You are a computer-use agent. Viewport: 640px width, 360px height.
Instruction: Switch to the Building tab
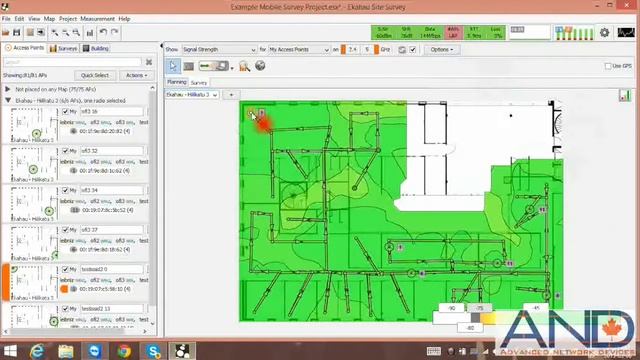click(x=96, y=48)
